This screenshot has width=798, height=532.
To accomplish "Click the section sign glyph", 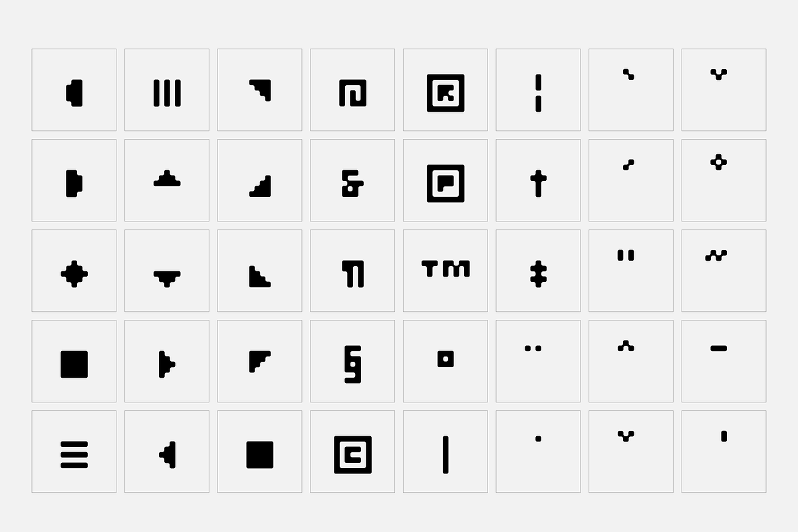I will [x=352, y=364].
